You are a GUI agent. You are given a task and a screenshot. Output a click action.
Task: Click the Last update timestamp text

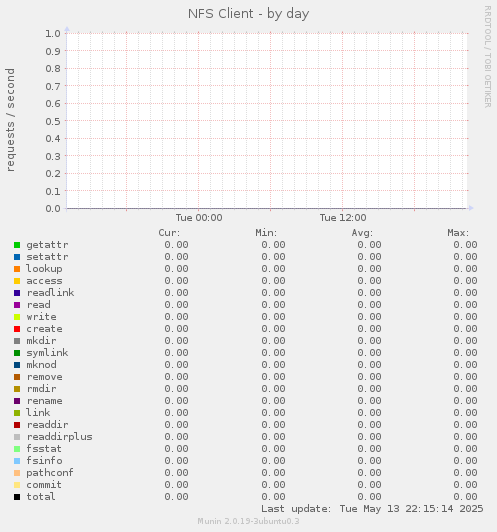click(372, 509)
